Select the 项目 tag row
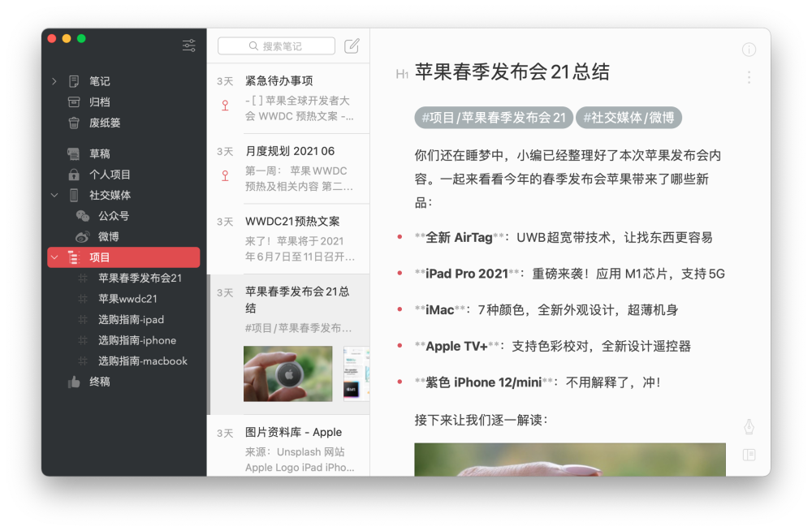812x531 pixels. pyautogui.click(x=123, y=257)
